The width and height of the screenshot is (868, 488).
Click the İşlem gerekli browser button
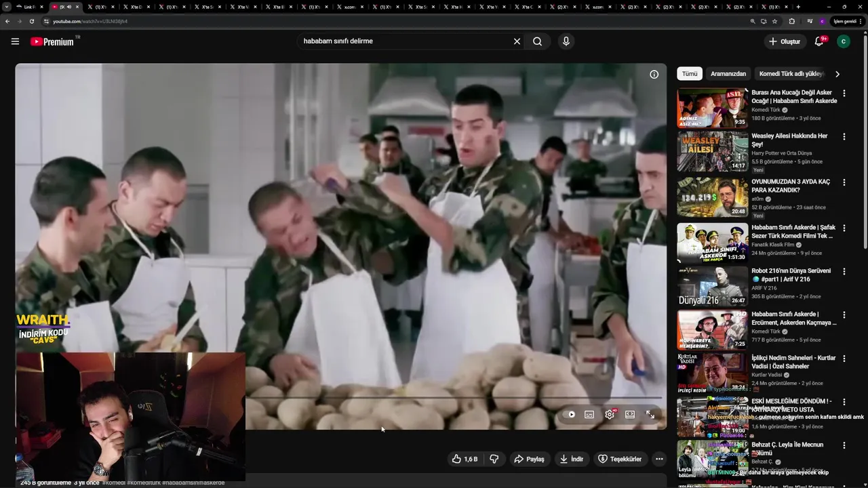(846, 21)
